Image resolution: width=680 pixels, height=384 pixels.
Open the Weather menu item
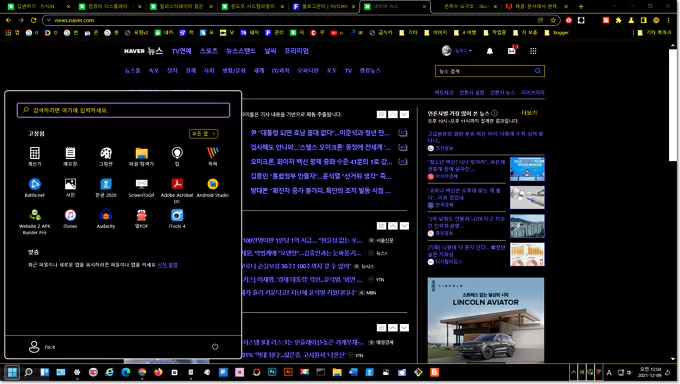tap(270, 51)
